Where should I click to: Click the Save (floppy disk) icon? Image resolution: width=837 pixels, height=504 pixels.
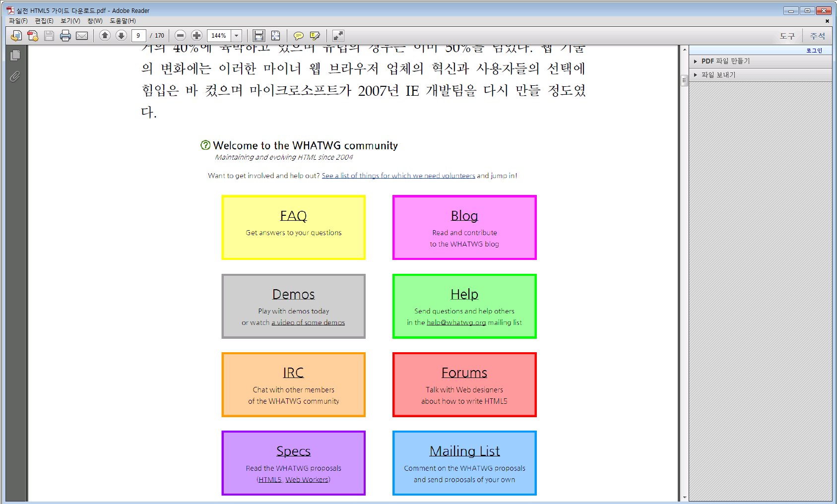point(49,36)
